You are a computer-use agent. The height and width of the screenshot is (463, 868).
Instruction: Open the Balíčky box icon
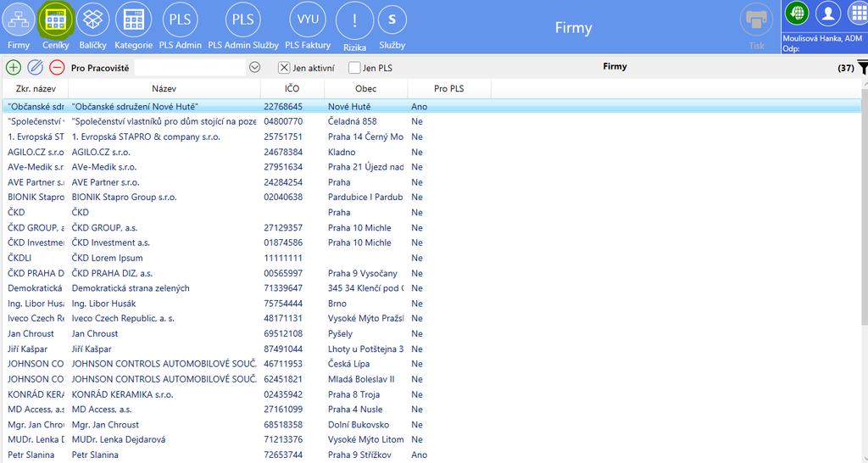tap(92, 20)
